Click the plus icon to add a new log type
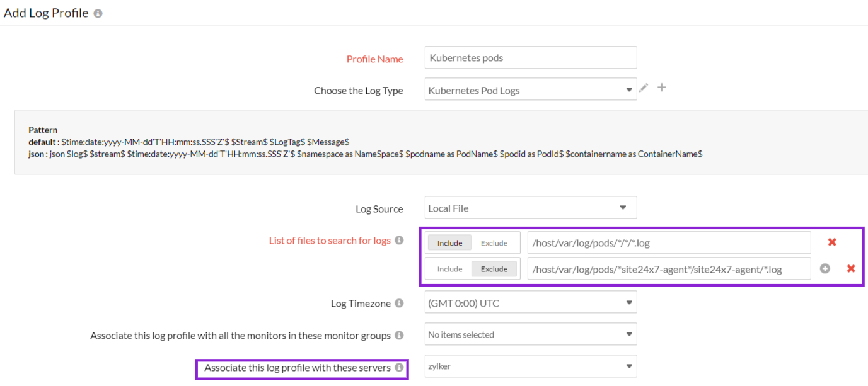Screen dimensions: 868x386 pos(661,89)
